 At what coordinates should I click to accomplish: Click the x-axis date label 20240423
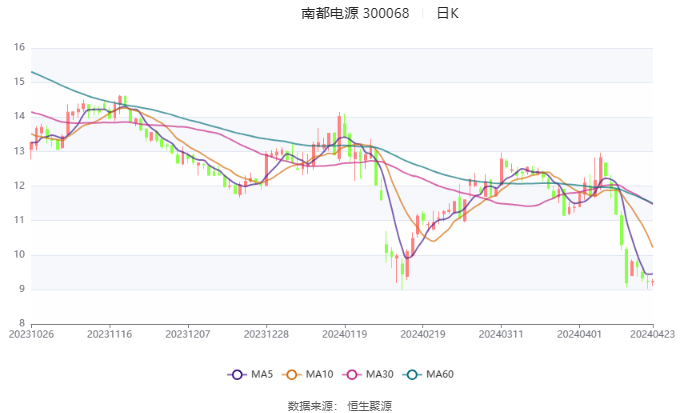(x=652, y=334)
